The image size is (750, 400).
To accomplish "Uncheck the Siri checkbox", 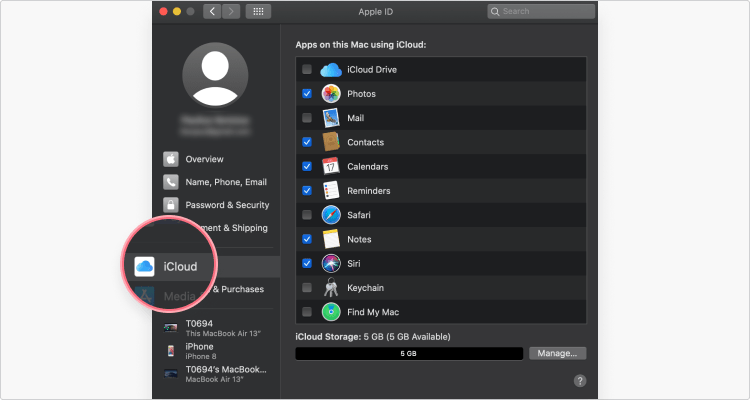I will pyautogui.click(x=307, y=263).
